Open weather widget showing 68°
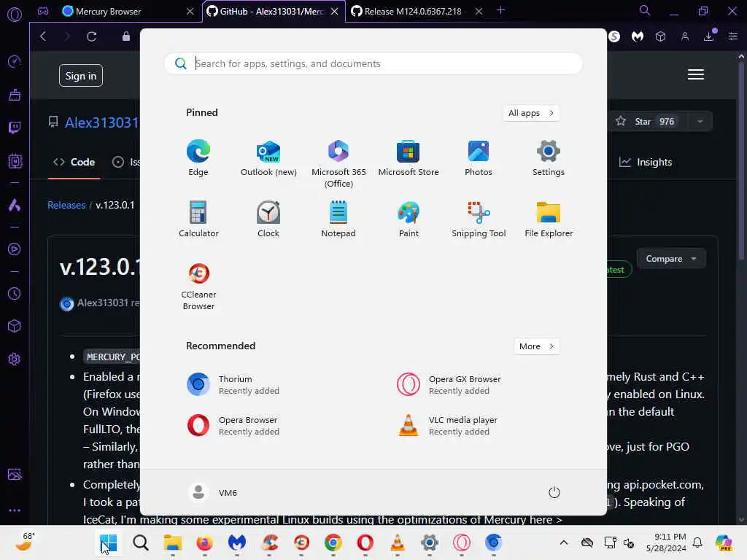This screenshot has width=747, height=560. coord(25,542)
